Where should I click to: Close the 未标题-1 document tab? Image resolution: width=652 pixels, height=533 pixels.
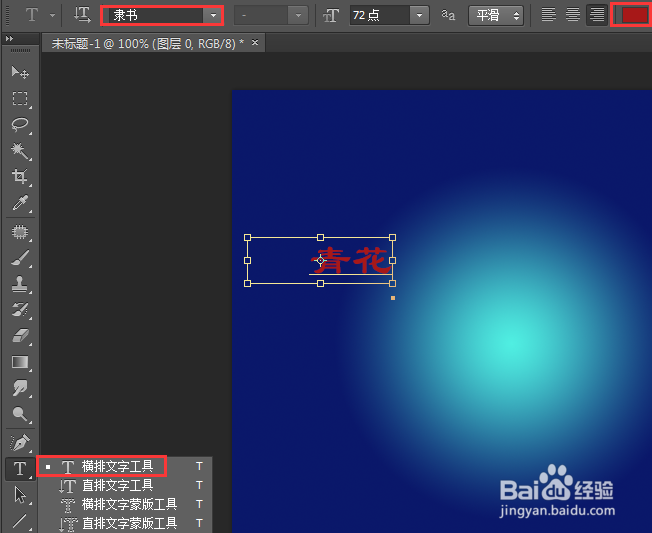[255, 42]
